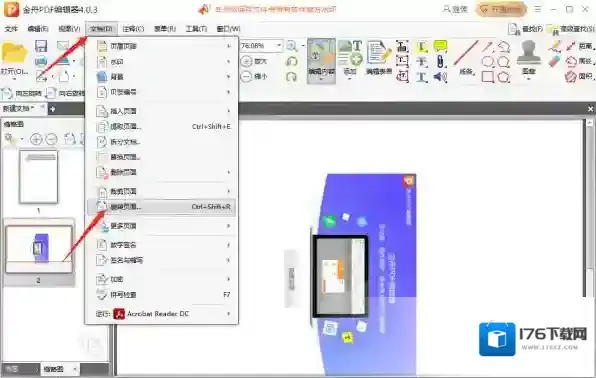The height and width of the screenshot is (378, 596).
Task: Open the 表单(R) menu
Action: [165, 29]
